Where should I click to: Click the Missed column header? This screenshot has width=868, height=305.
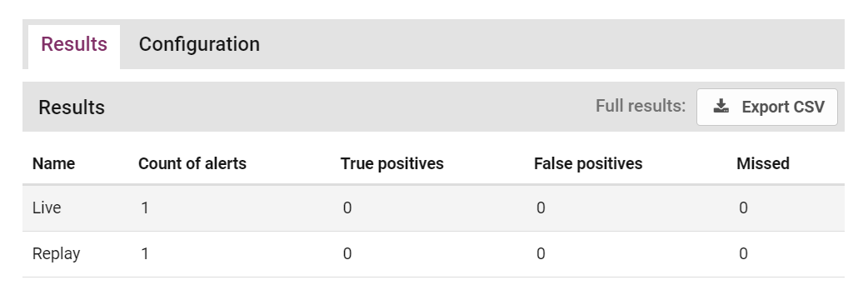763,164
